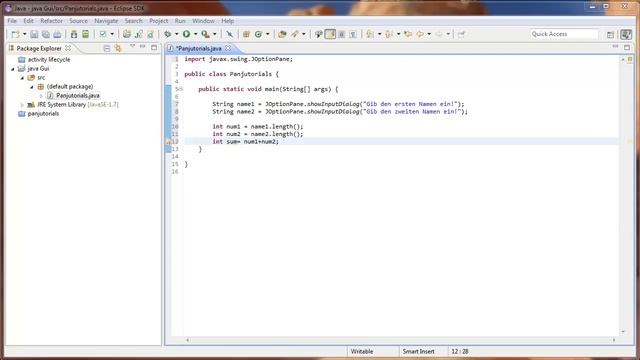Click the Quick Access search field
This screenshot has width=640, height=360.
pos(564,34)
